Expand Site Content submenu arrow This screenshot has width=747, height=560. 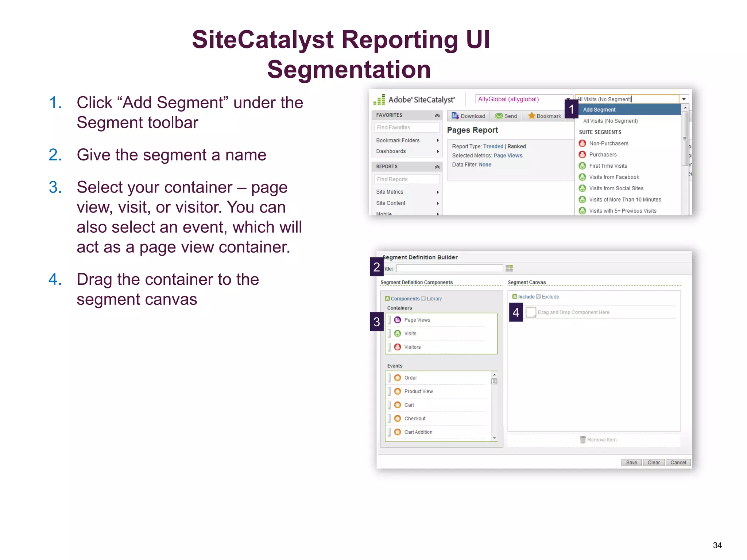point(438,203)
